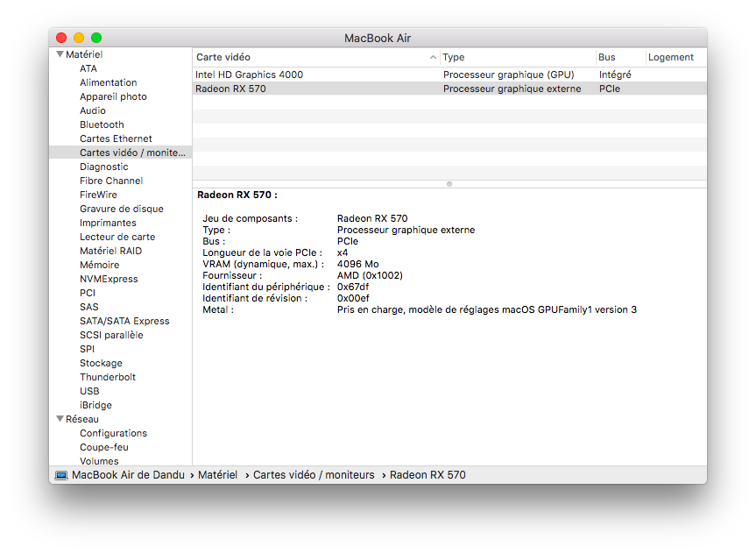
Task: Select Volumes under Réseau
Action: point(99,461)
